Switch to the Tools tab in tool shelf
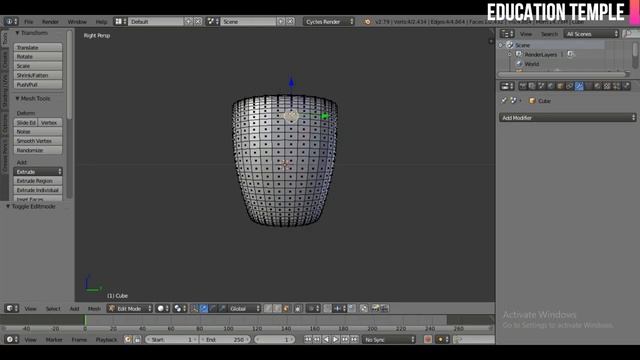This screenshot has height=360, width=640. [x=4, y=38]
